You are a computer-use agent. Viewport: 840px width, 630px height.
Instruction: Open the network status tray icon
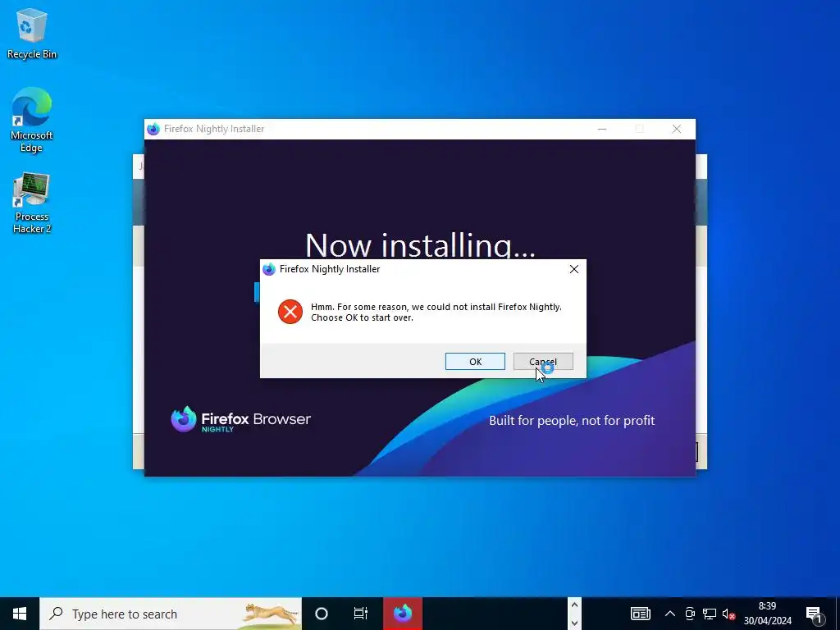(710, 614)
